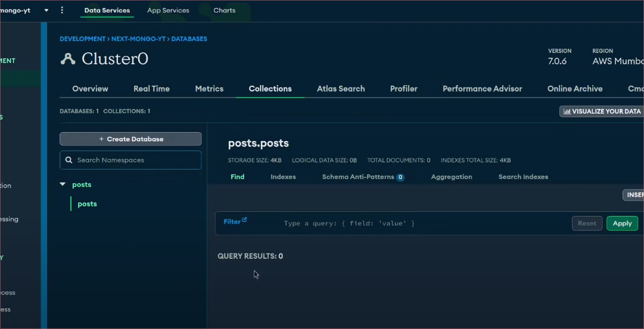Open the Atlas Search tab

point(341,89)
